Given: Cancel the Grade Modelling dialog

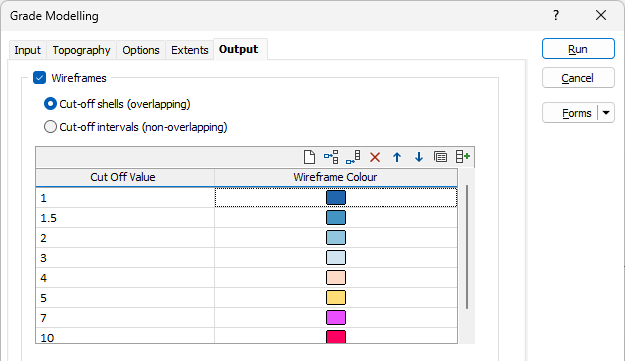Looking at the screenshot, I should click(578, 78).
